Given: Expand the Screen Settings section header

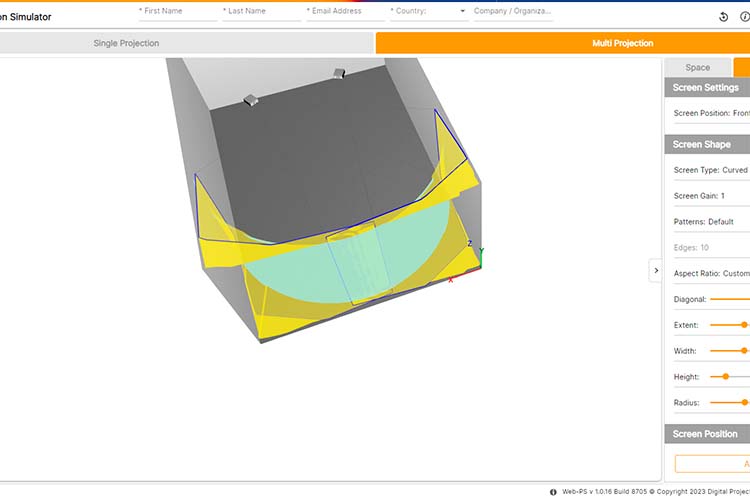Looking at the screenshot, I should 707,88.
